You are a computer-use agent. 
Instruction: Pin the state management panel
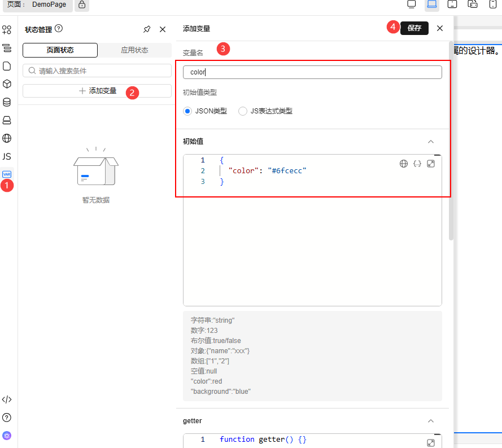147,29
